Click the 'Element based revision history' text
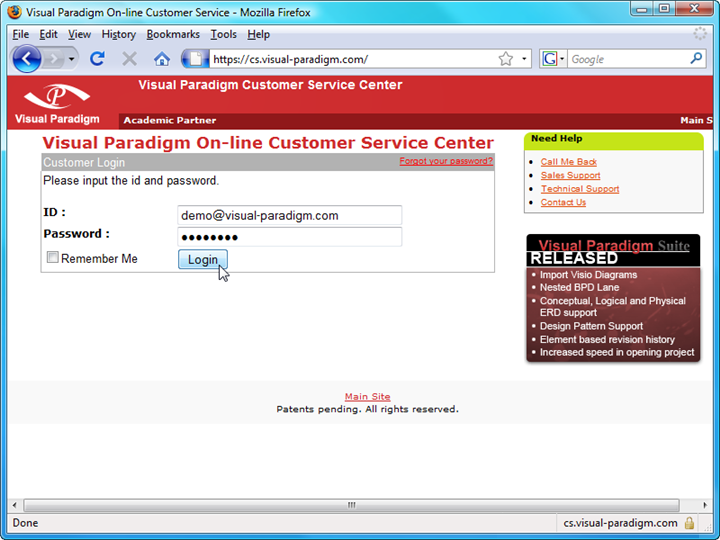Screen dimensions: 720x540 [x=607, y=339]
